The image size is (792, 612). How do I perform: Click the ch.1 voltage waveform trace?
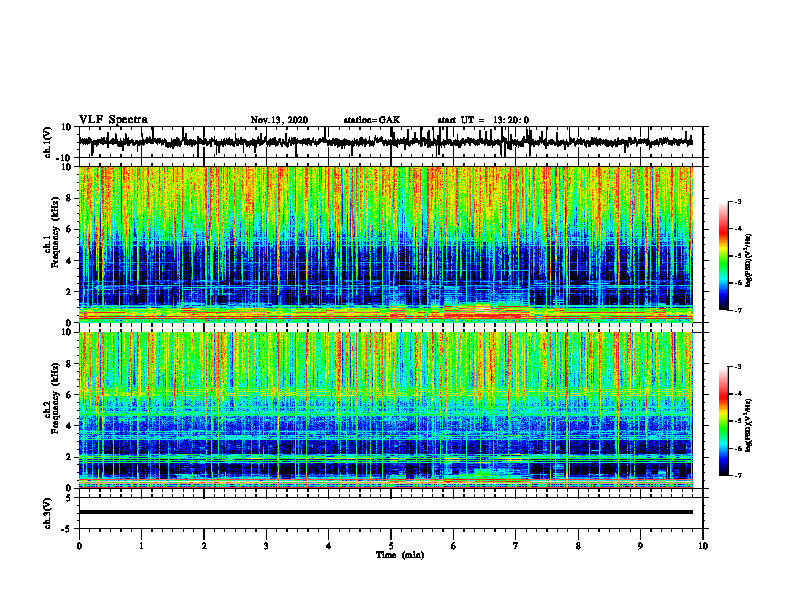click(x=386, y=142)
